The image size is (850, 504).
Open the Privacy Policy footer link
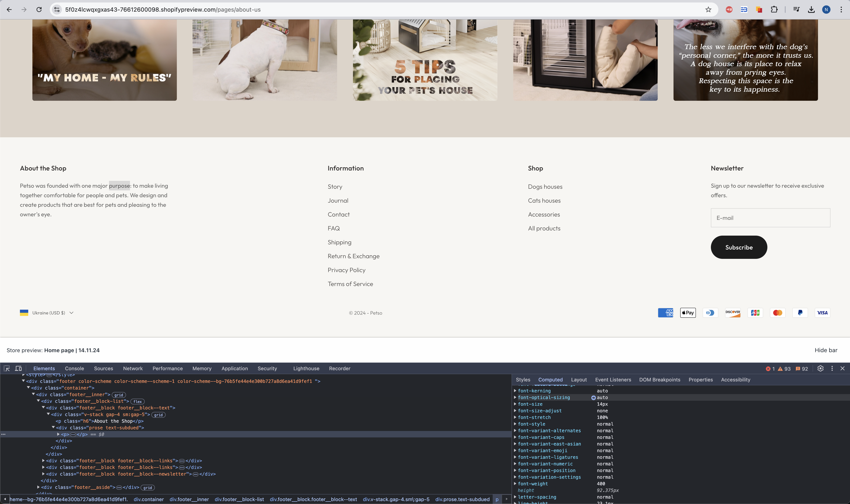click(346, 270)
